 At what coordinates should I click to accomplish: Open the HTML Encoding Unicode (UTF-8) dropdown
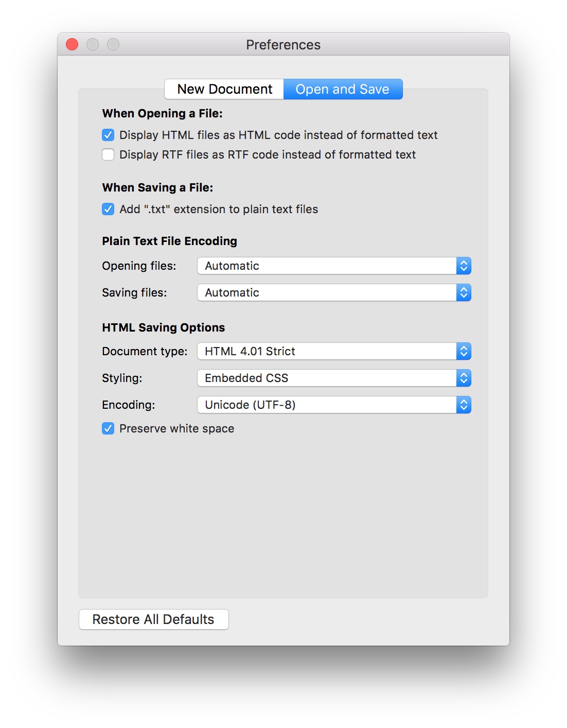(x=327, y=405)
